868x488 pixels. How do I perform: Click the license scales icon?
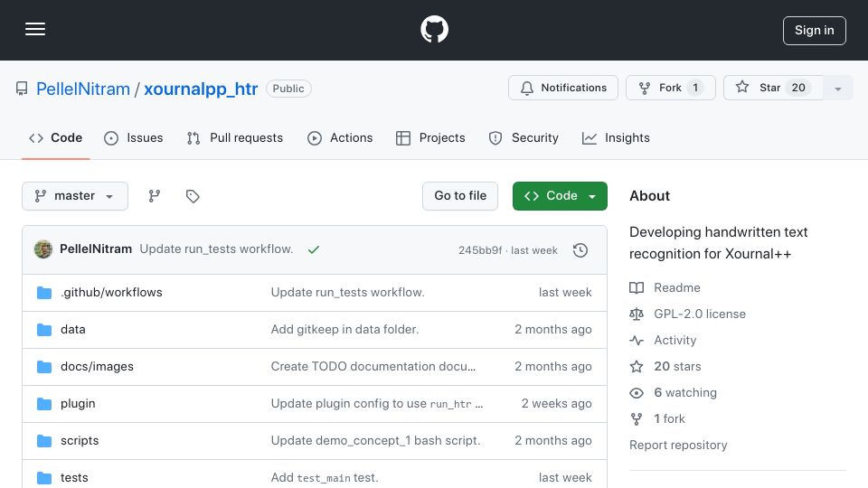click(637, 314)
